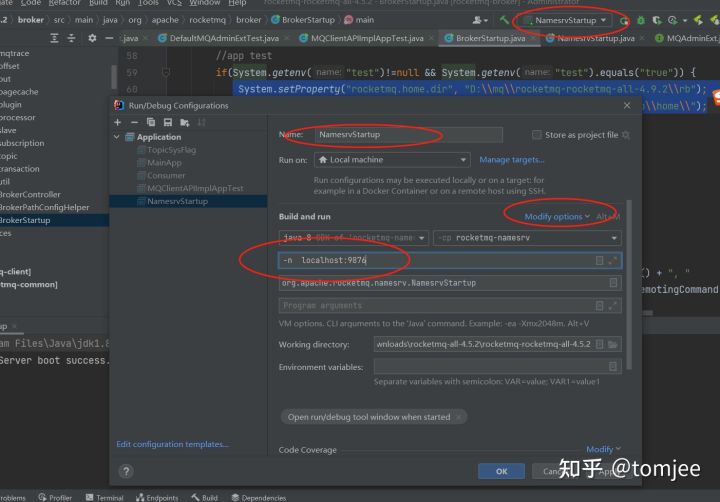Select BrokerController in project tree
720x502 pixels.
pyautogui.click(x=30, y=194)
